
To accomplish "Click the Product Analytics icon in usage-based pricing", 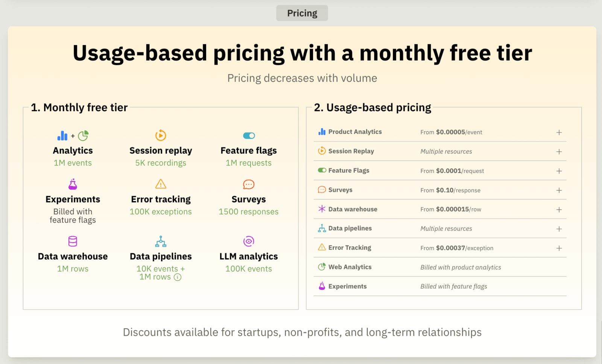I will [x=321, y=132].
